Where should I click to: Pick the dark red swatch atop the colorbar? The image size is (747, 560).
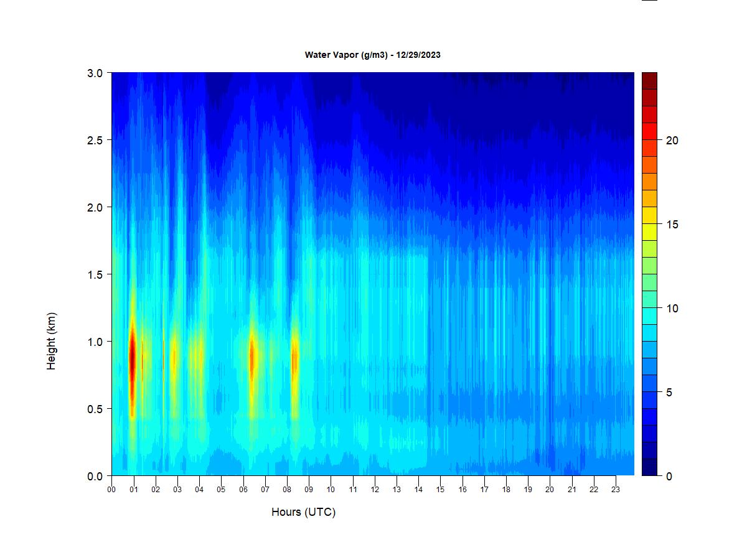tap(649, 81)
